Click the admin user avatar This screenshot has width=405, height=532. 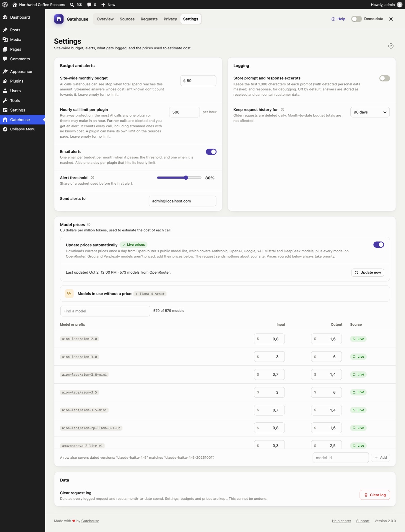pyautogui.click(x=399, y=5)
